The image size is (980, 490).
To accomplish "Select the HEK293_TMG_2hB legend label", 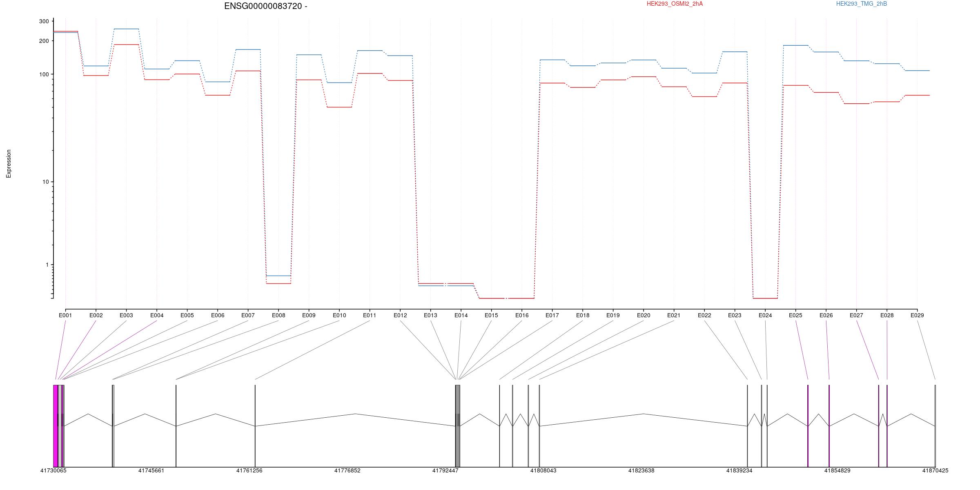I will pyautogui.click(x=862, y=4).
